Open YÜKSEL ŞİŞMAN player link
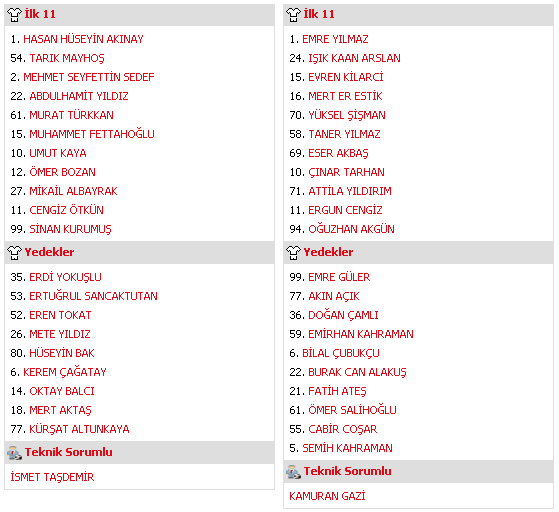Image resolution: width=559 pixels, height=512 pixels. [347, 115]
